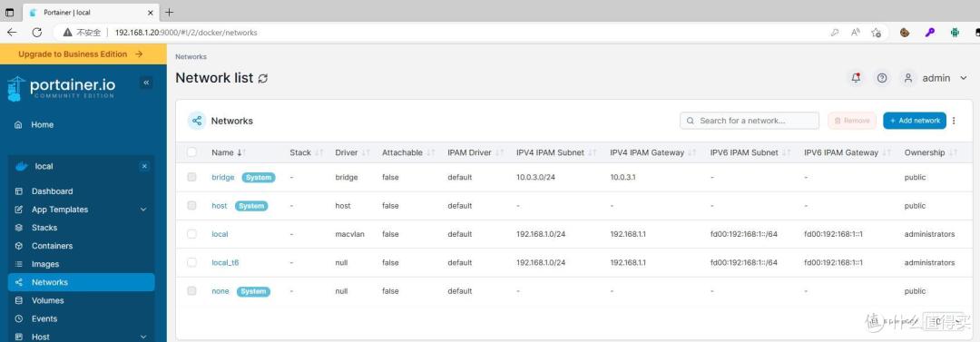Sort by IPAM Driver column
The height and width of the screenshot is (342, 980).
[475, 152]
